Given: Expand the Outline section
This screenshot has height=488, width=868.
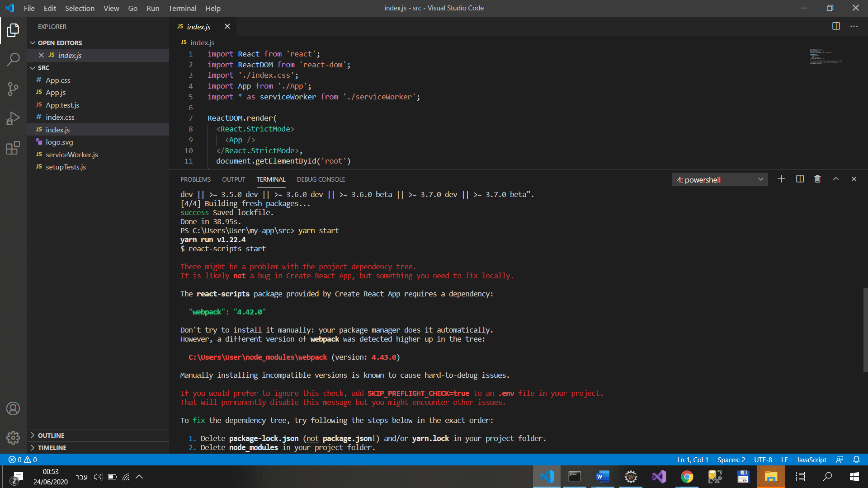Looking at the screenshot, I should 47,436.
